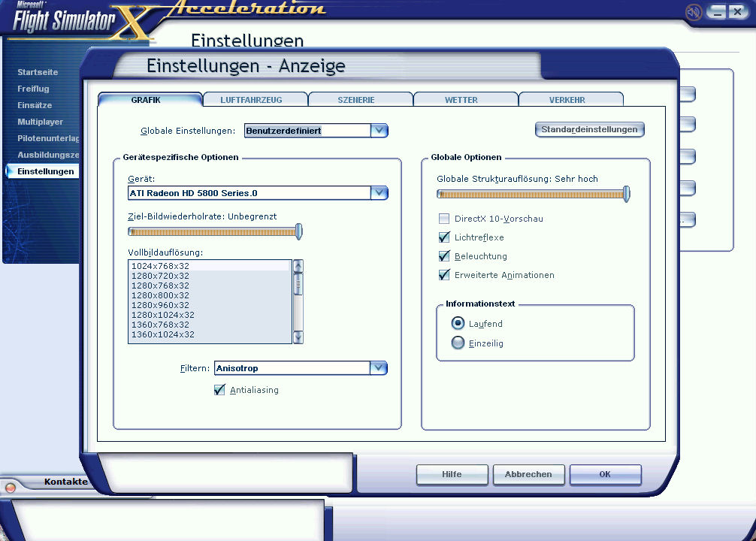Select resolution 1280x1024x32
This screenshot has width=756, height=541.
click(x=210, y=315)
